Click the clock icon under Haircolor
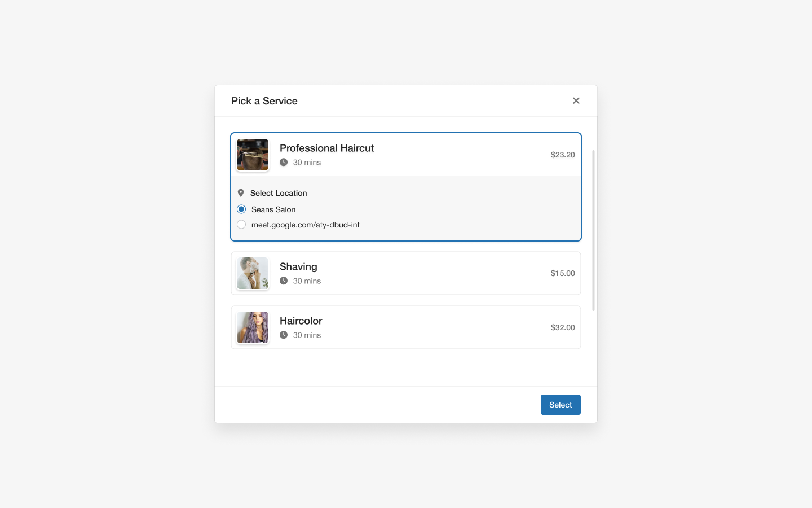Screen dimensions: 812x508 click(284, 335)
